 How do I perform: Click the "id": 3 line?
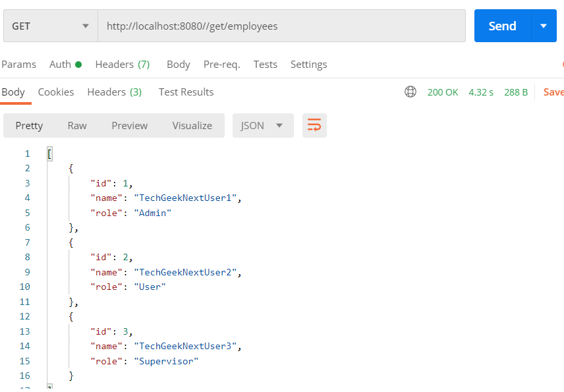tap(111, 331)
